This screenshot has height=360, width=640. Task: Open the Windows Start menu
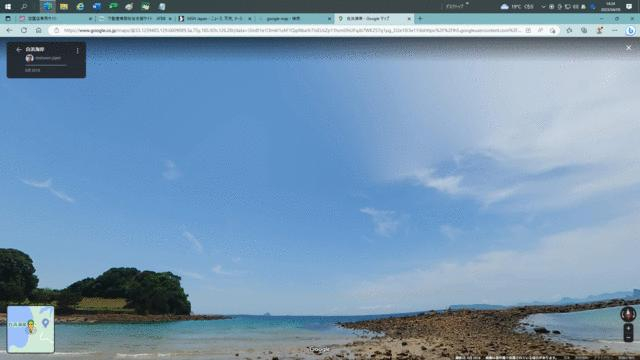[7, 7]
